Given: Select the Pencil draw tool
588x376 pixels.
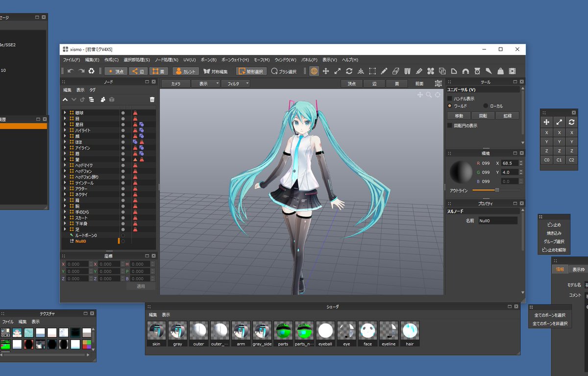Looking at the screenshot, I should click(384, 71).
